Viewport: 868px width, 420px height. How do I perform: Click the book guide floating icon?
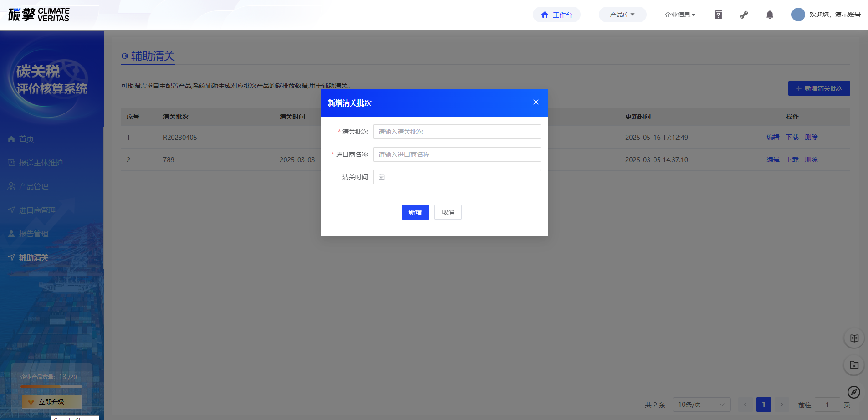[854, 338]
